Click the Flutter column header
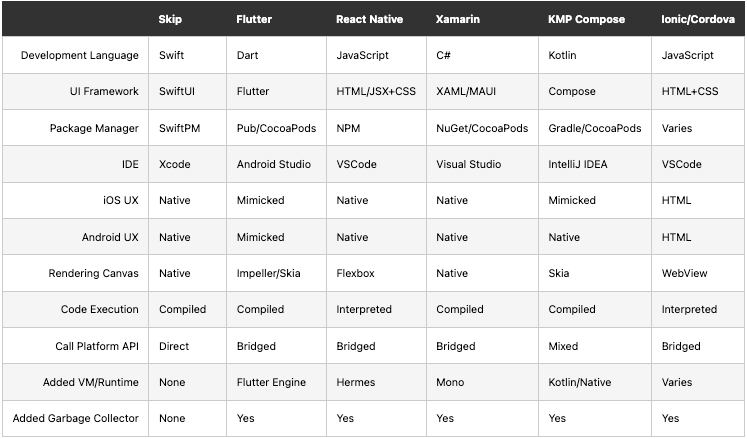747x439 pixels. (254, 19)
